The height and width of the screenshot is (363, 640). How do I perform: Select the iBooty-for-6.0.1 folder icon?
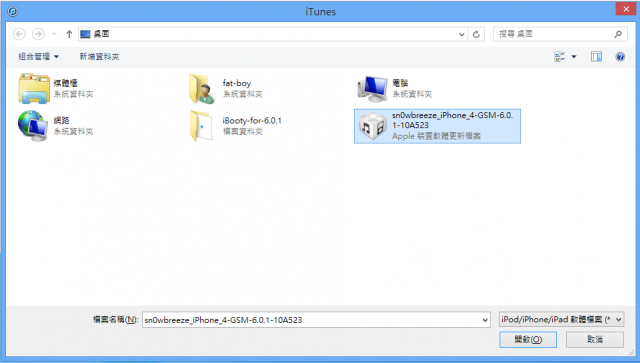pyautogui.click(x=202, y=126)
